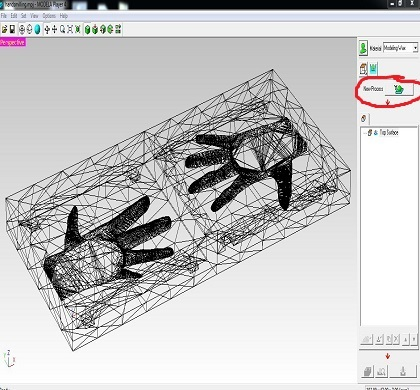The width and height of the screenshot is (420, 390).
Task: Click the delete process X button
Action: 396,340
